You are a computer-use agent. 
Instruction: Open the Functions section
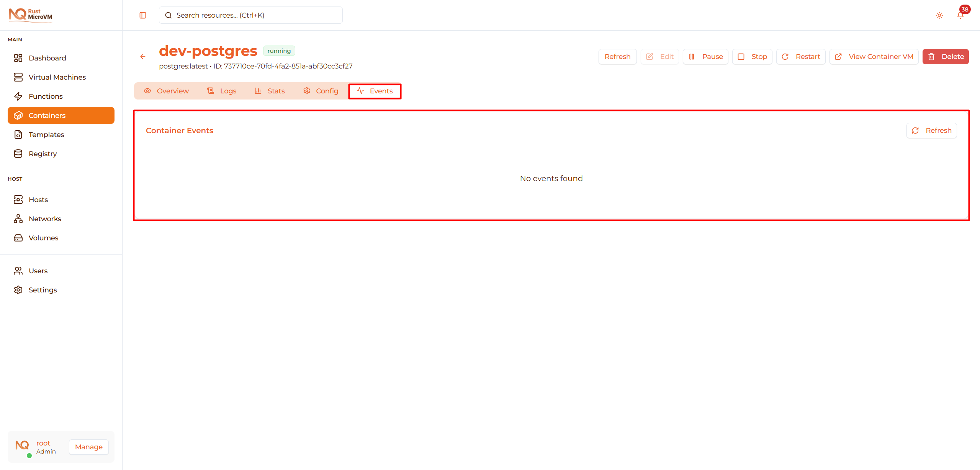pos(46,96)
